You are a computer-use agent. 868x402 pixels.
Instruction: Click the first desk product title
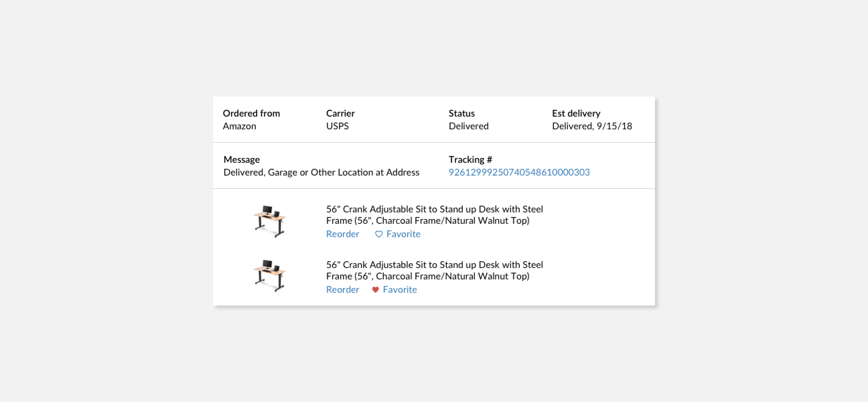coord(434,215)
